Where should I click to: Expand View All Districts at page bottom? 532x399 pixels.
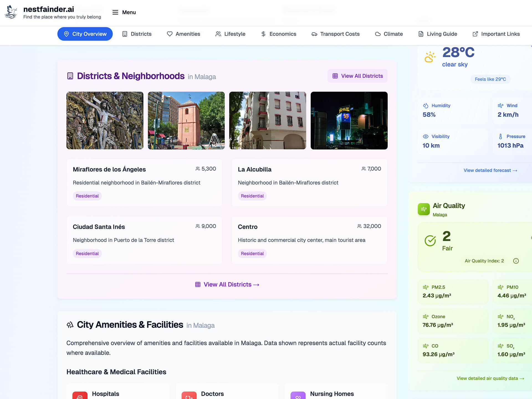point(227,284)
